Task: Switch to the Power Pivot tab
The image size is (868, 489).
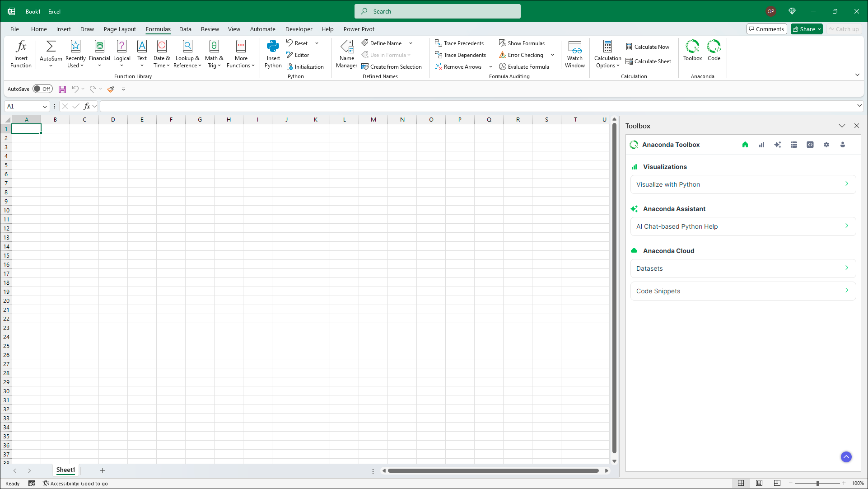Action: click(x=359, y=29)
